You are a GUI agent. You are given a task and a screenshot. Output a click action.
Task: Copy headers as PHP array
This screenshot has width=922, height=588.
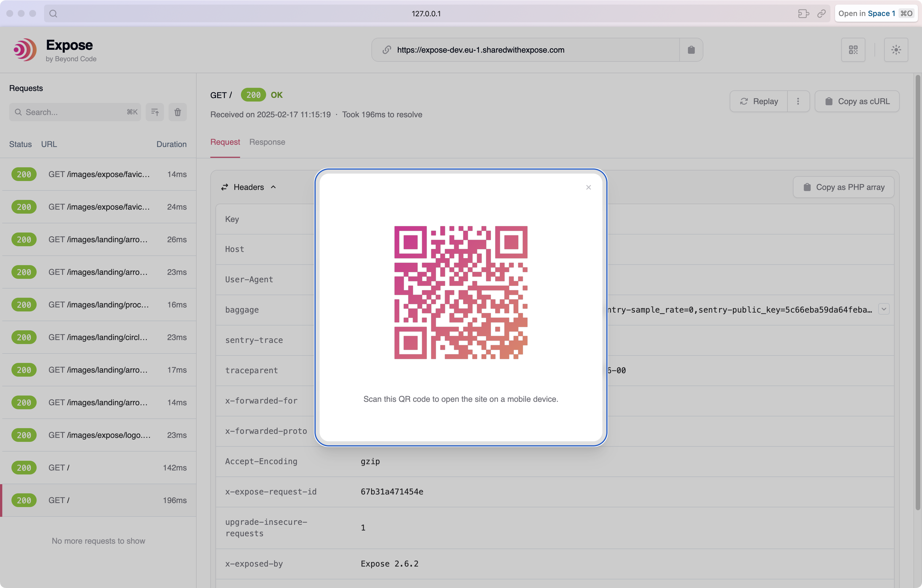point(844,187)
